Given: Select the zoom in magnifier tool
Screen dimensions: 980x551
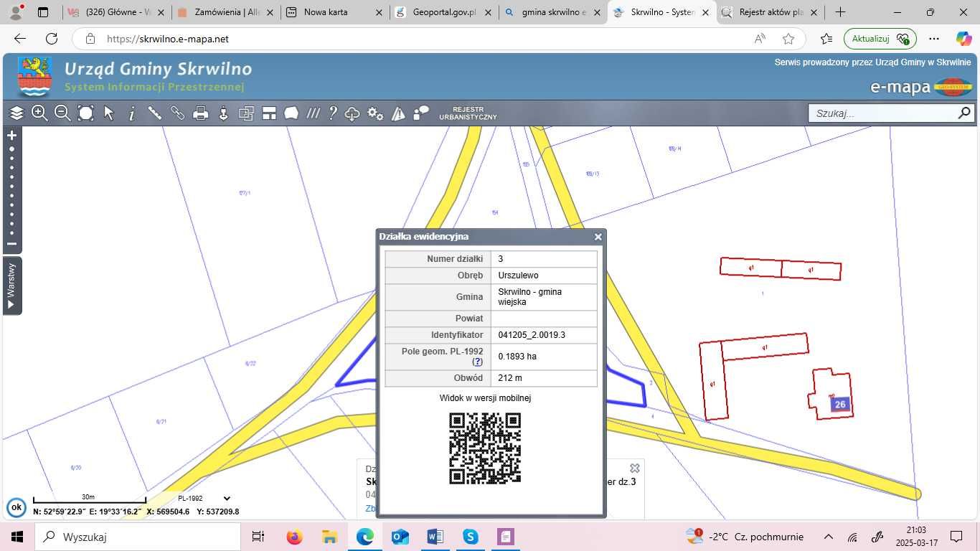Looking at the screenshot, I should (x=39, y=113).
